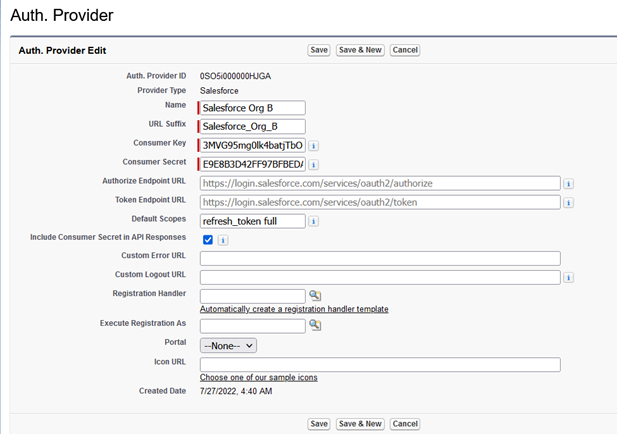Click info icon beside Consumer Key field

point(313,145)
